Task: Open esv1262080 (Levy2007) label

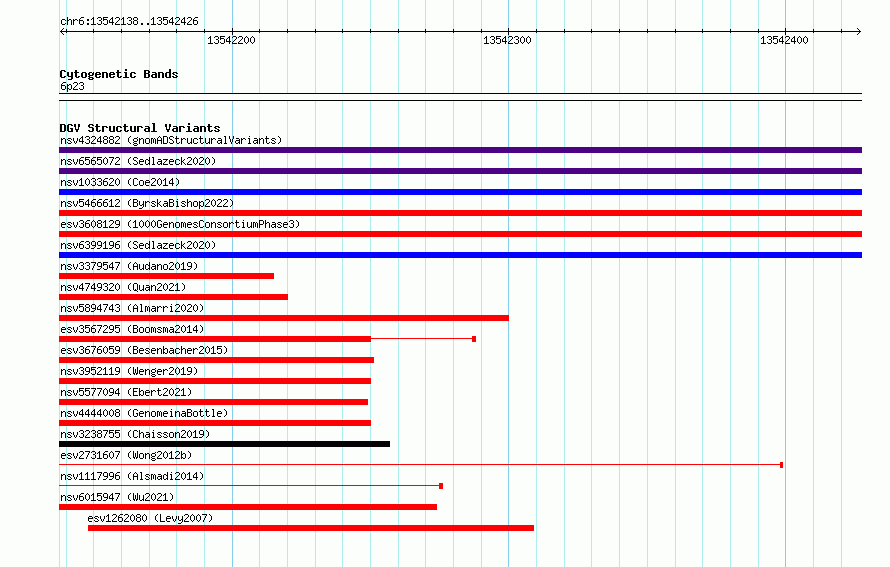Action: click(x=150, y=518)
